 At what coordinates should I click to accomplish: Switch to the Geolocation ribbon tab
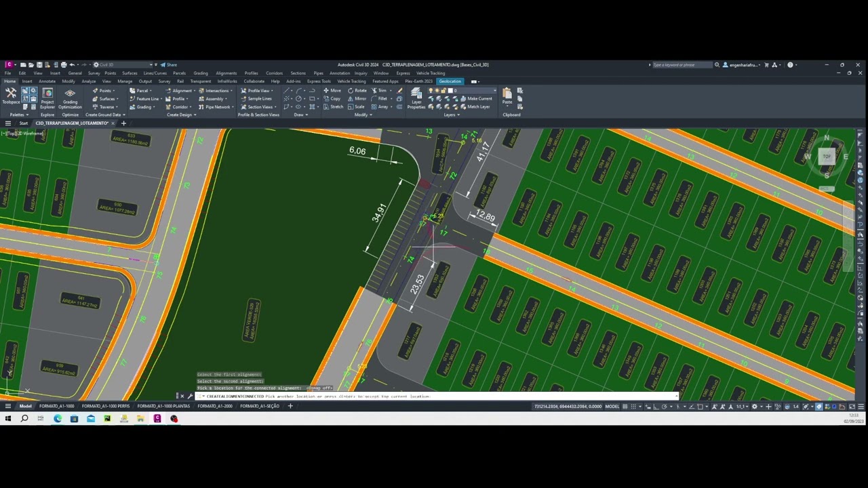(x=450, y=81)
